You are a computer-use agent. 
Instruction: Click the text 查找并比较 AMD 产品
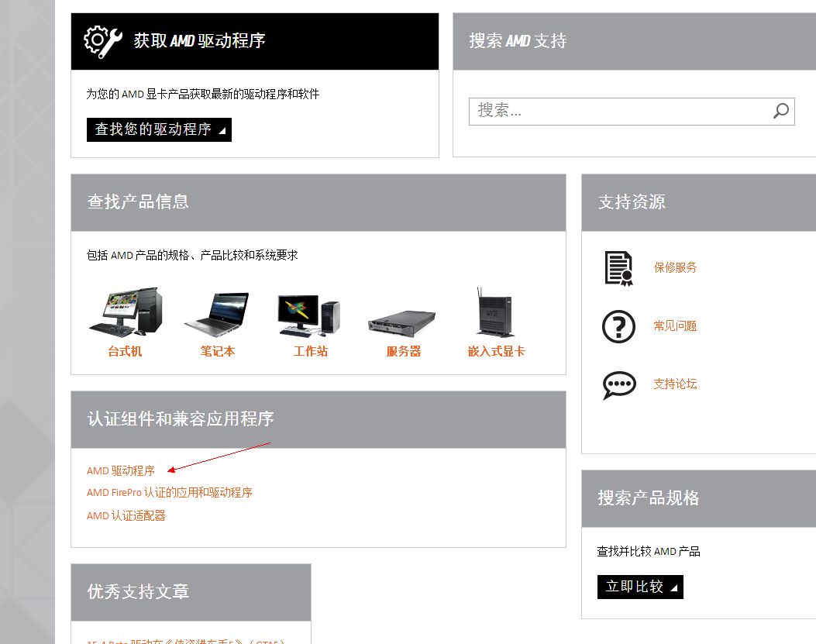point(649,551)
